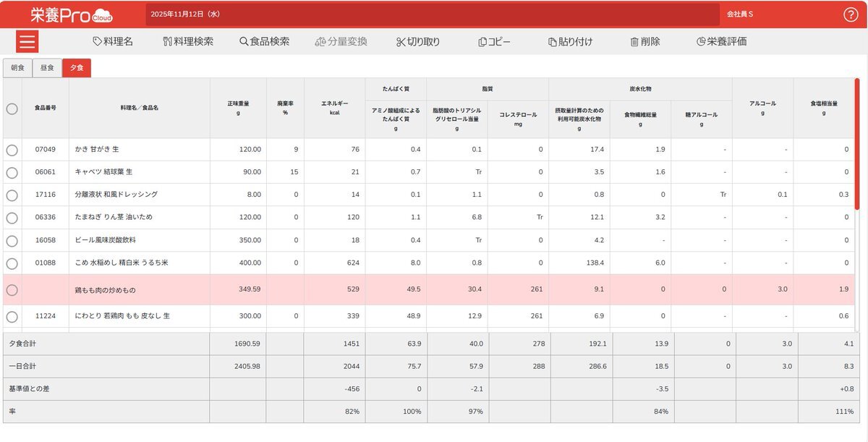Click 切り取り scissors cut tool

pos(417,41)
